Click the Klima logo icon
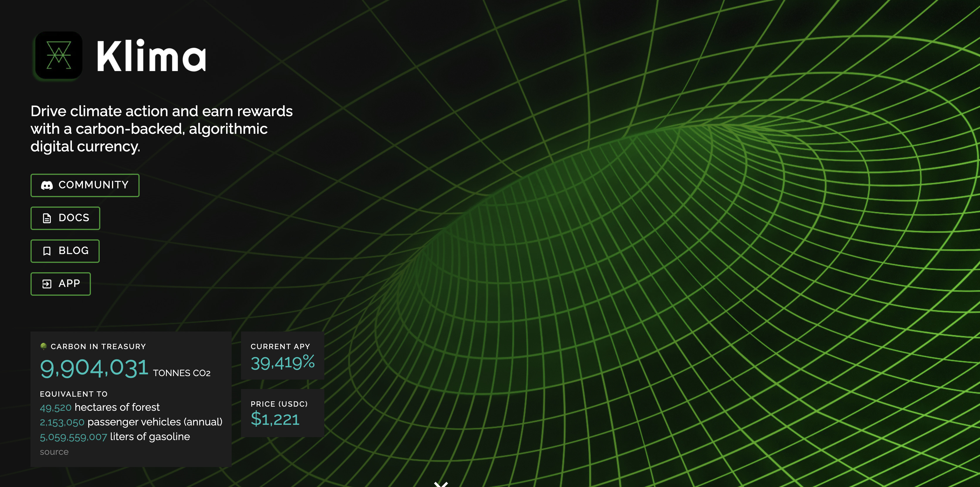Viewport: 980px width, 487px height. (x=59, y=55)
